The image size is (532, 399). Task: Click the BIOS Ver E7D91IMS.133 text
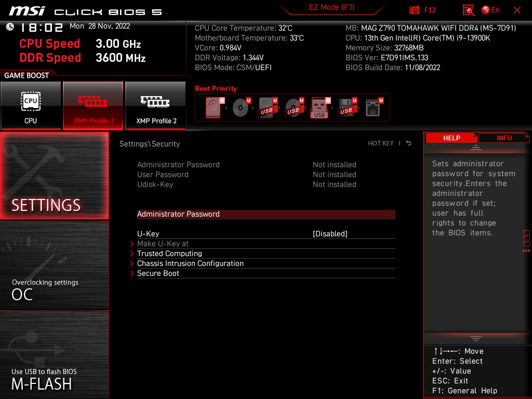(387, 58)
